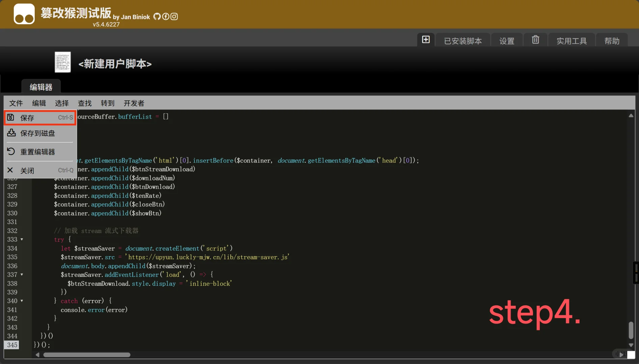The height and width of the screenshot is (364, 639).
Task: Open the 编辑 menu
Action: (39, 103)
